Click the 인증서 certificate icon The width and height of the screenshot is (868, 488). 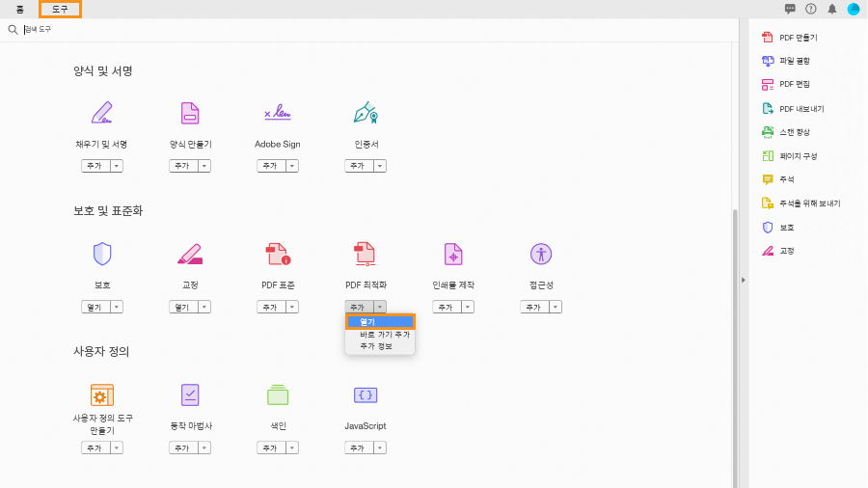pyautogui.click(x=366, y=113)
